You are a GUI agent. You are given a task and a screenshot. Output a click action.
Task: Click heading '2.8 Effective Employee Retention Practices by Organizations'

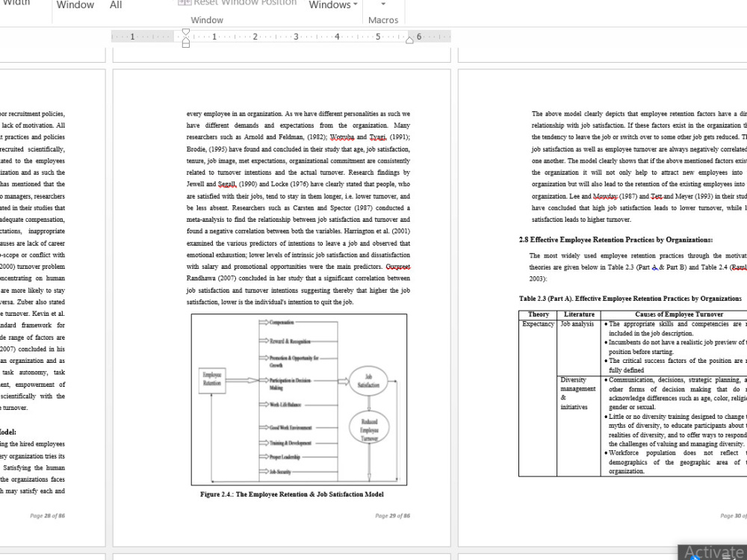coord(616,240)
